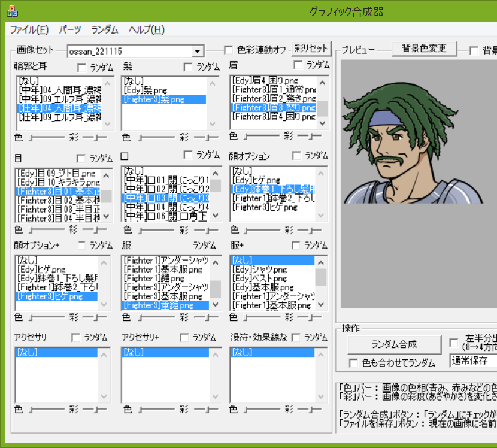Image resolution: width=497 pixels, height=448 pixels.
Task: Click the app icon in the title bar
Action: (13, 11)
